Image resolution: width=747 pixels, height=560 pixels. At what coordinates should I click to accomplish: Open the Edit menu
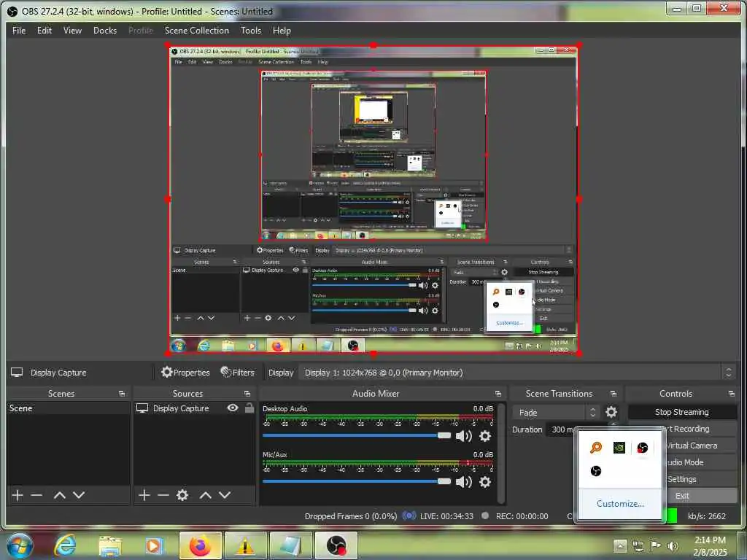pyautogui.click(x=44, y=31)
